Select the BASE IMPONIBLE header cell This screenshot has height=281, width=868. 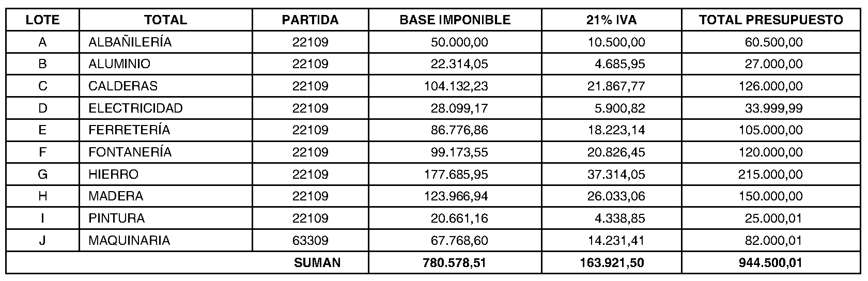pos(455,20)
